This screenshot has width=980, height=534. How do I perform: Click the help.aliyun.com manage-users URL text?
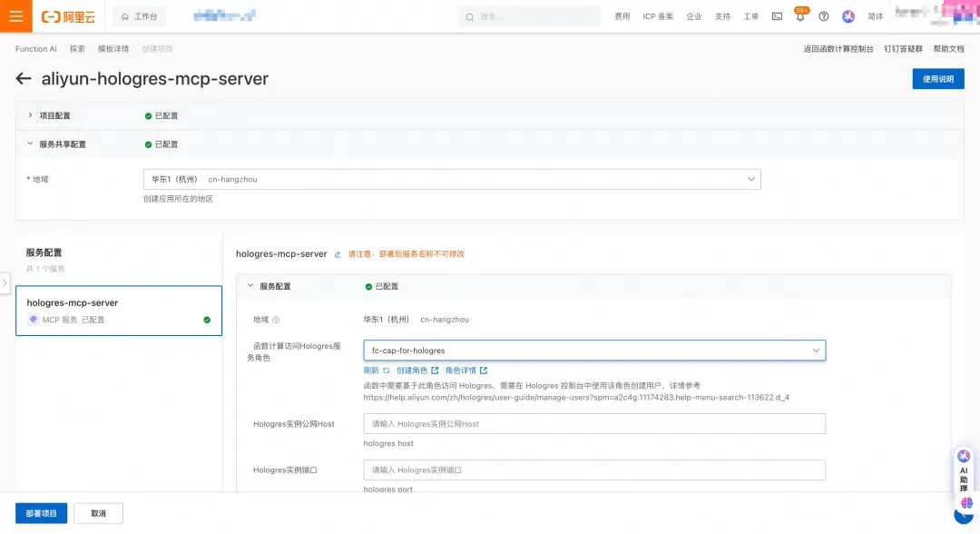point(576,398)
